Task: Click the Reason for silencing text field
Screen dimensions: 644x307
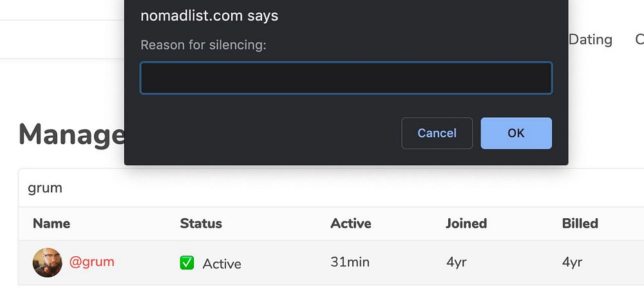Action: (346, 78)
